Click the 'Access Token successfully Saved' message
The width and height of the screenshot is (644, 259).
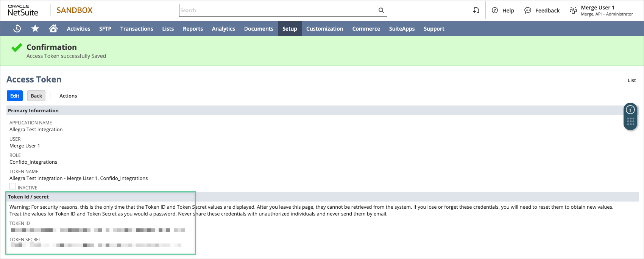coord(66,56)
